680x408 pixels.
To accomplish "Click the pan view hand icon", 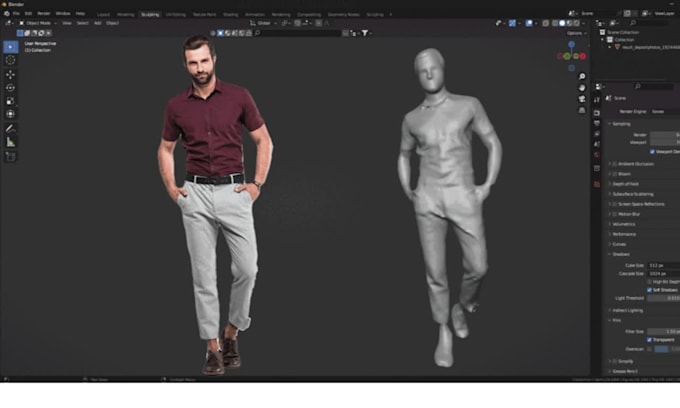I will 582,88.
